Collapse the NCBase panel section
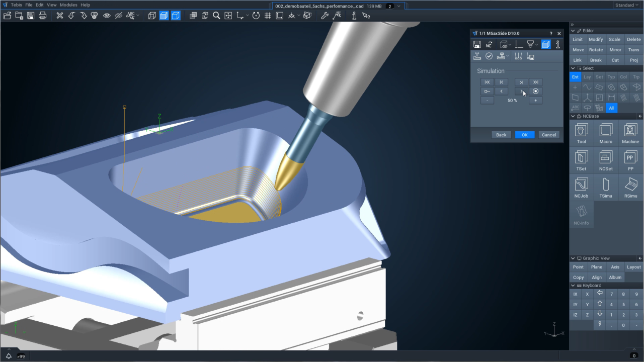Viewport: 644px width, 362px height. click(573, 116)
